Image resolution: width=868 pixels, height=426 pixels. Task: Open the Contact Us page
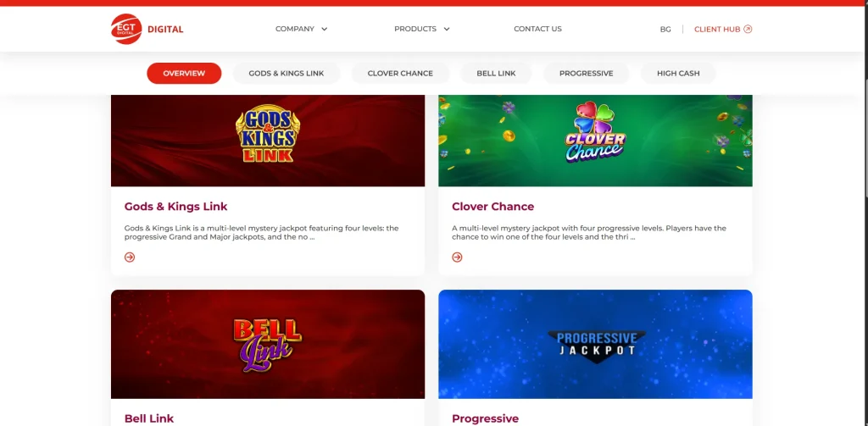click(x=537, y=29)
